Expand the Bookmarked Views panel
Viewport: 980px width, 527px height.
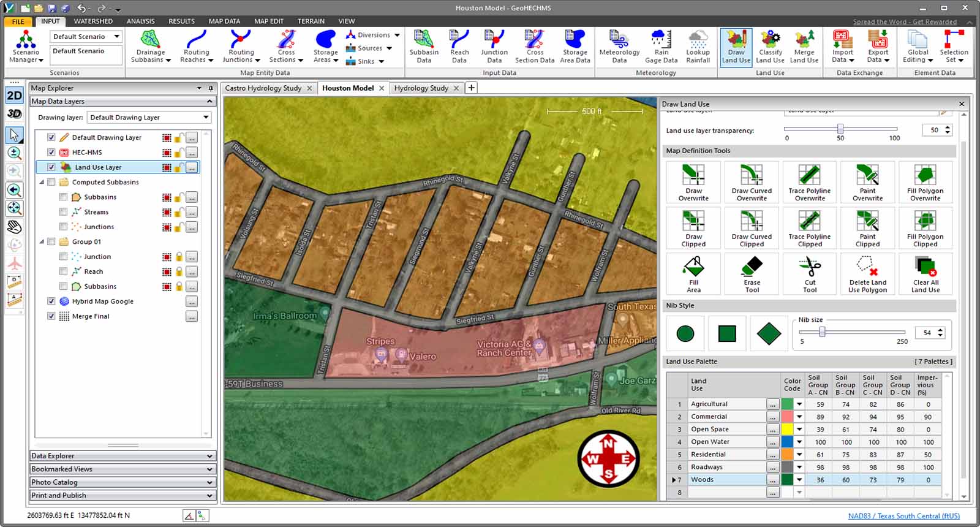(x=123, y=469)
